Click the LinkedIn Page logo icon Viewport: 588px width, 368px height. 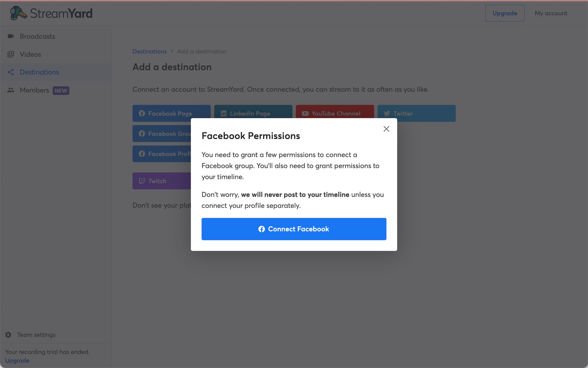point(224,113)
